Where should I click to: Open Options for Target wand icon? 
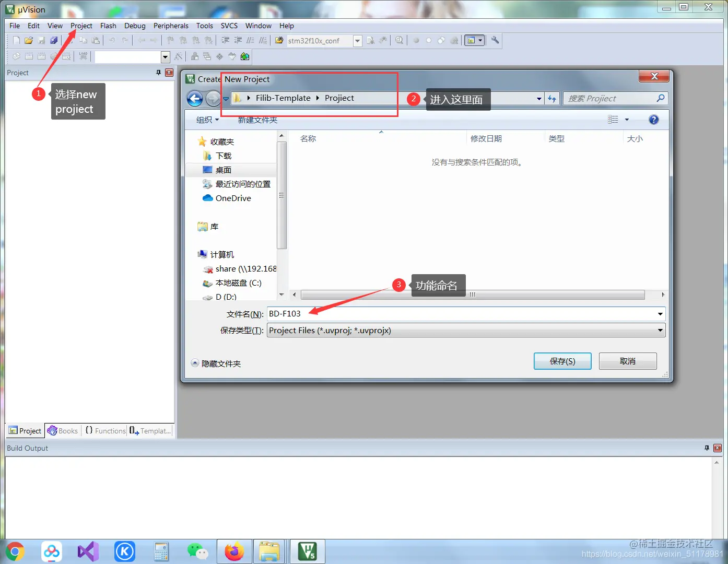(x=179, y=56)
